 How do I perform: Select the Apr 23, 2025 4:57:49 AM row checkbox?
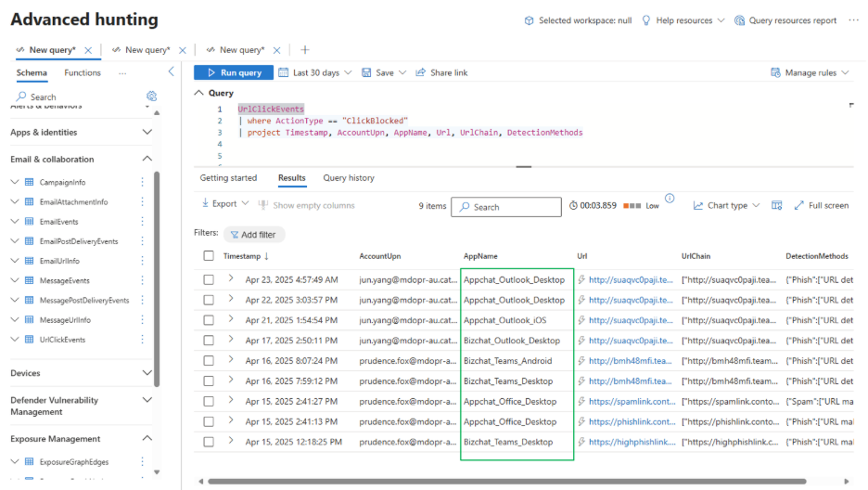(208, 279)
